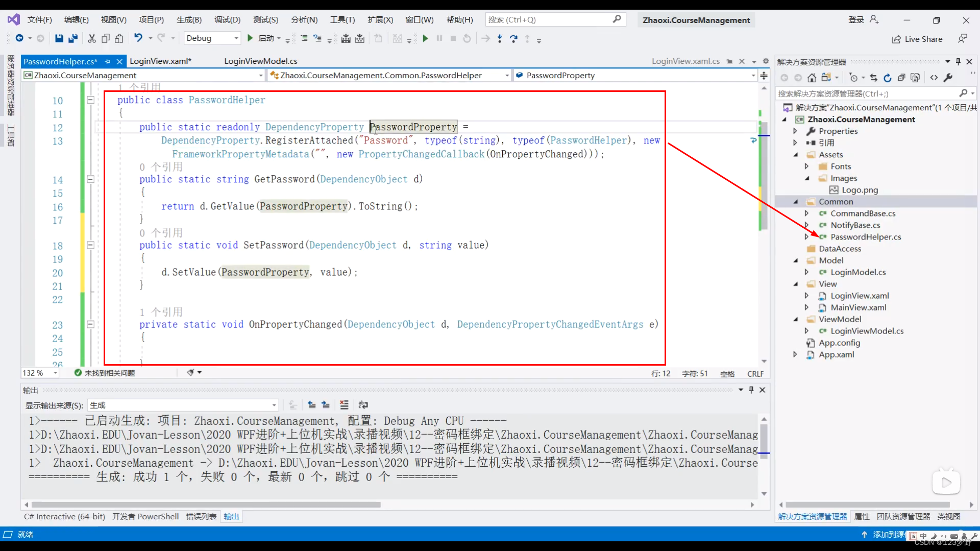Open the PasswordProperty member dropdown
This screenshot has width=980, height=551.
coord(635,76)
